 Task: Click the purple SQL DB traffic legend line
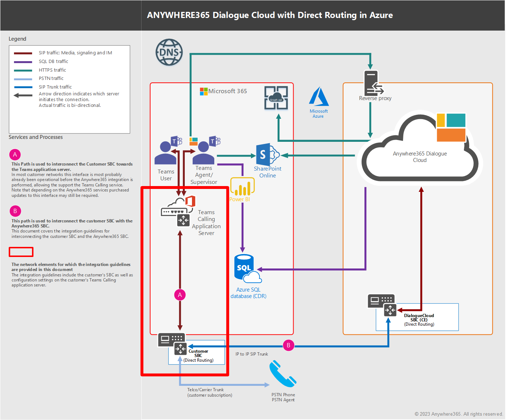coord(23,62)
